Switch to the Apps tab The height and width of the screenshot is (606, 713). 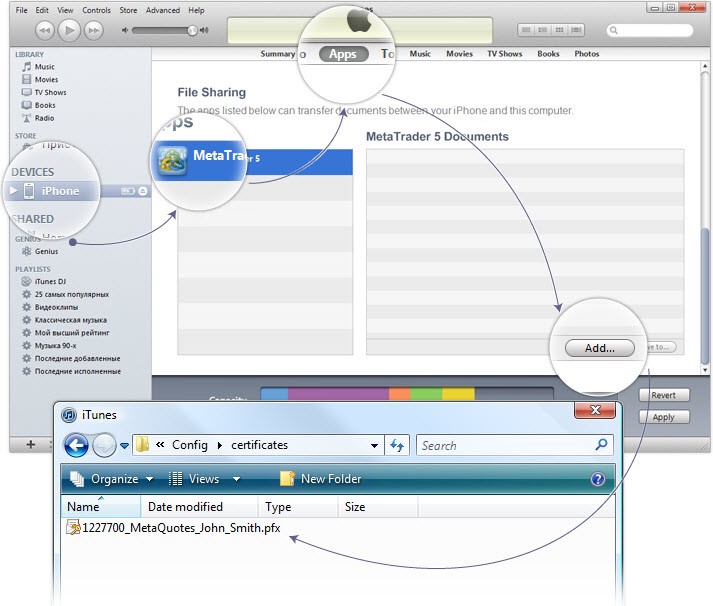point(343,54)
